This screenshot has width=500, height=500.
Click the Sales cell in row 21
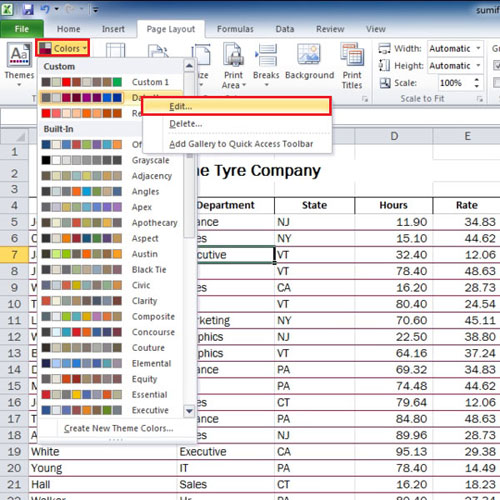click(x=226, y=484)
